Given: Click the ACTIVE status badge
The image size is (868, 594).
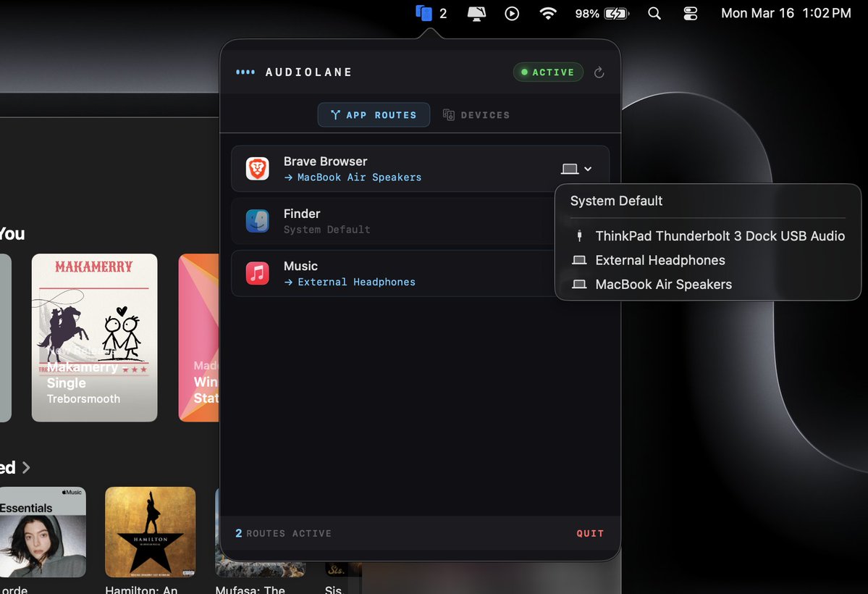Looking at the screenshot, I should (548, 72).
